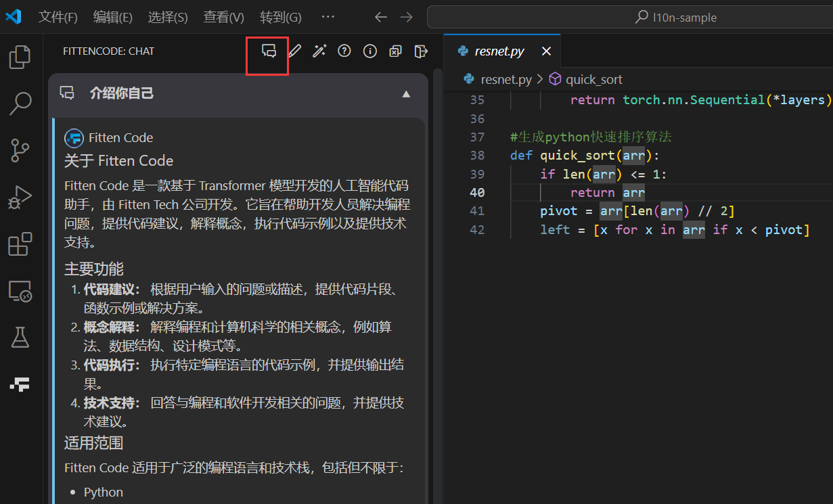Click the pencil edit icon in chat toolbar
The image size is (833, 504).
(294, 51)
